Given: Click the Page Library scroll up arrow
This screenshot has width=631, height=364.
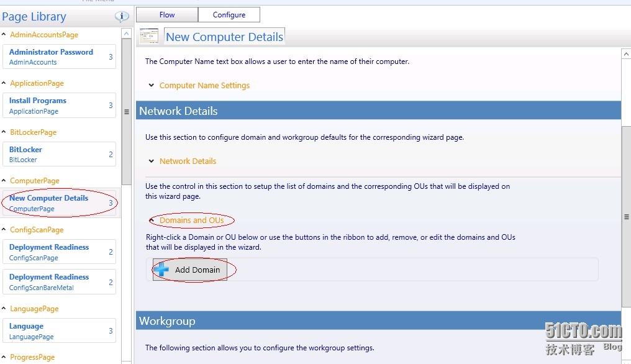Looking at the screenshot, I should coord(126,34).
